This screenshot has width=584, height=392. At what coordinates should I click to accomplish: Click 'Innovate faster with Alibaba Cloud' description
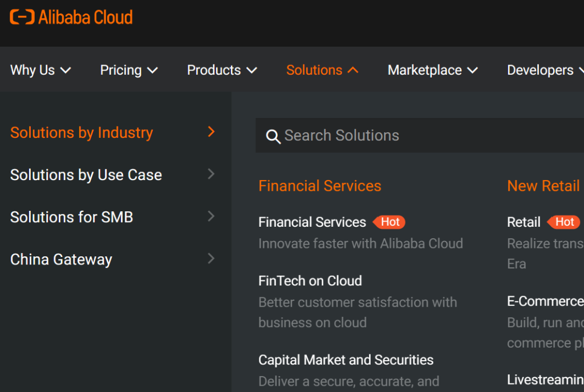(x=360, y=244)
